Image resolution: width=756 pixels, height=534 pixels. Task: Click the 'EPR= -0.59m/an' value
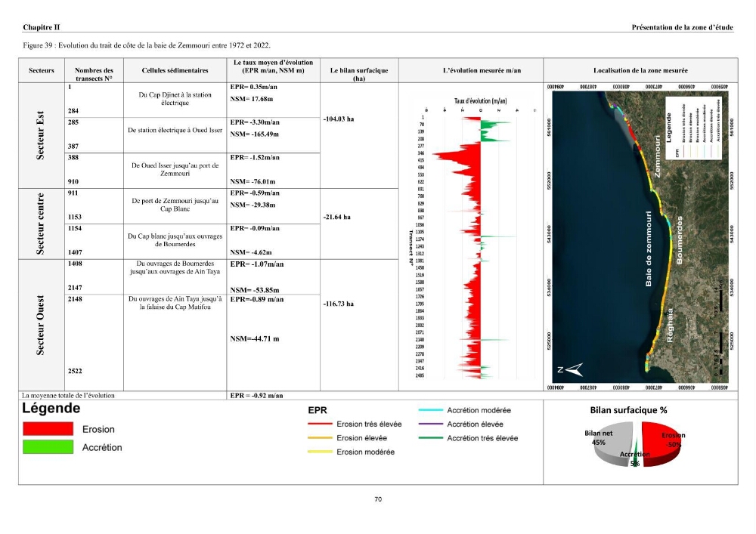255,193
